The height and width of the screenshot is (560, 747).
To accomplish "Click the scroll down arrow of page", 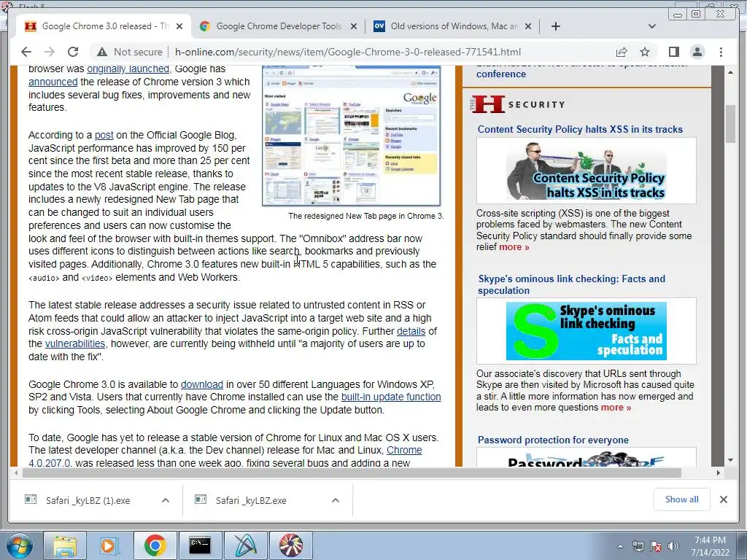I will [730, 460].
